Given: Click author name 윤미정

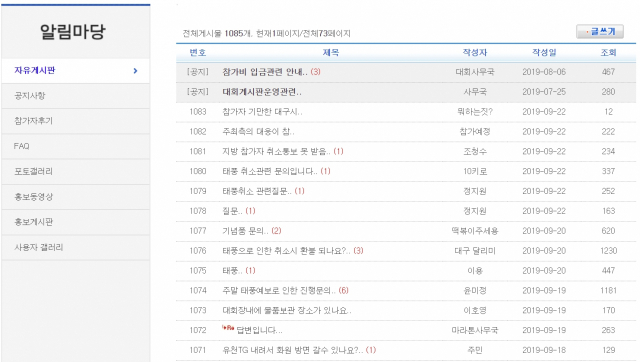Looking at the screenshot, I should point(475,291).
